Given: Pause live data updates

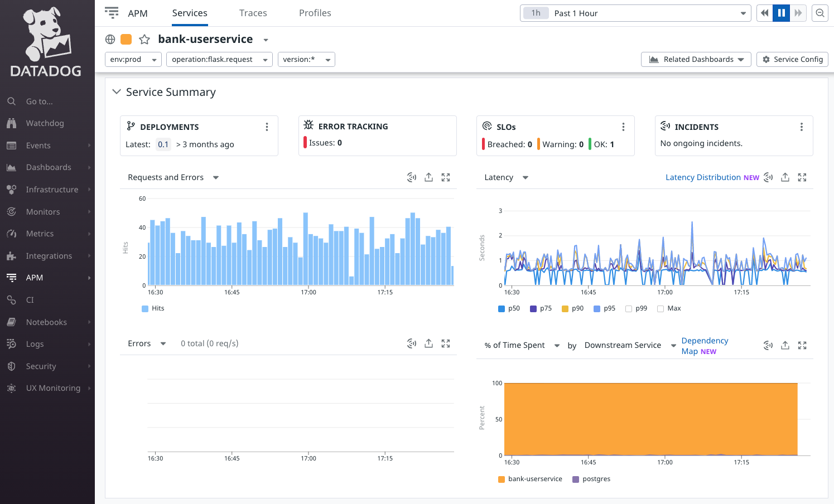Looking at the screenshot, I should (781, 13).
